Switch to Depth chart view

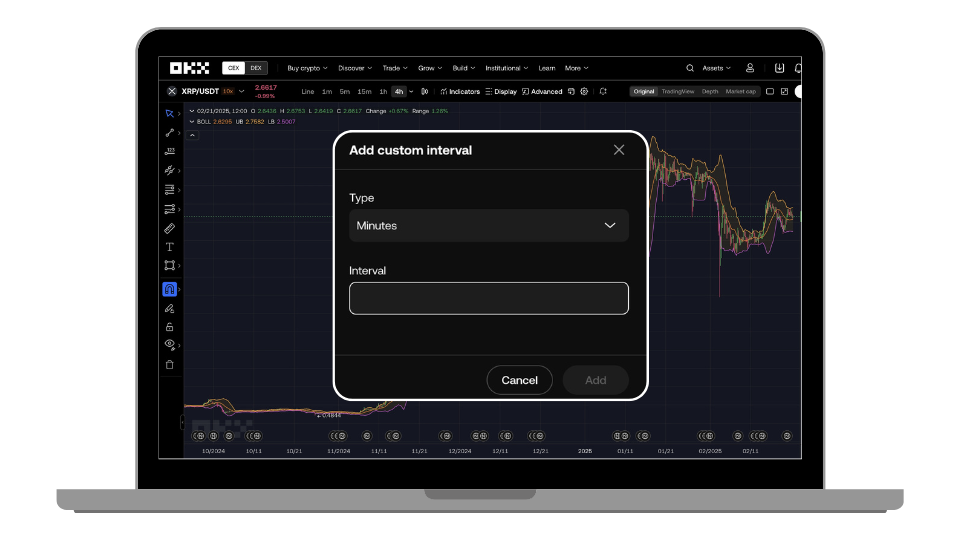(710, 91)
